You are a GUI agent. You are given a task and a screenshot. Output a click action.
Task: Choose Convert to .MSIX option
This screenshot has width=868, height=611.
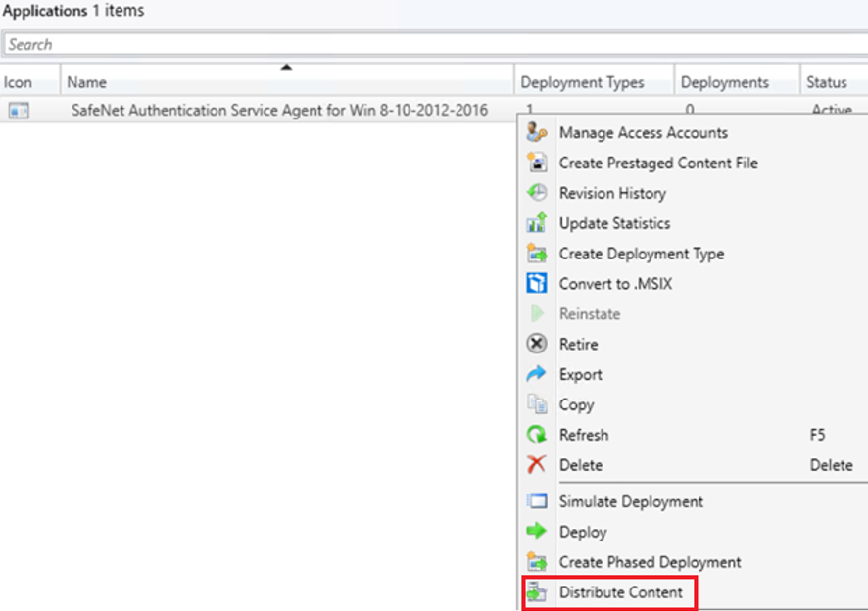click(615, 284)
